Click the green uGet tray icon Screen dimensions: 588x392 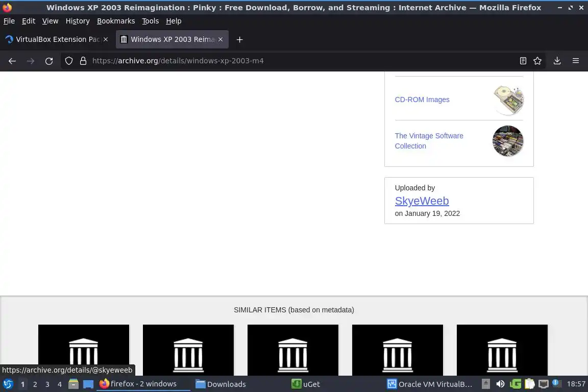(515, 384)
